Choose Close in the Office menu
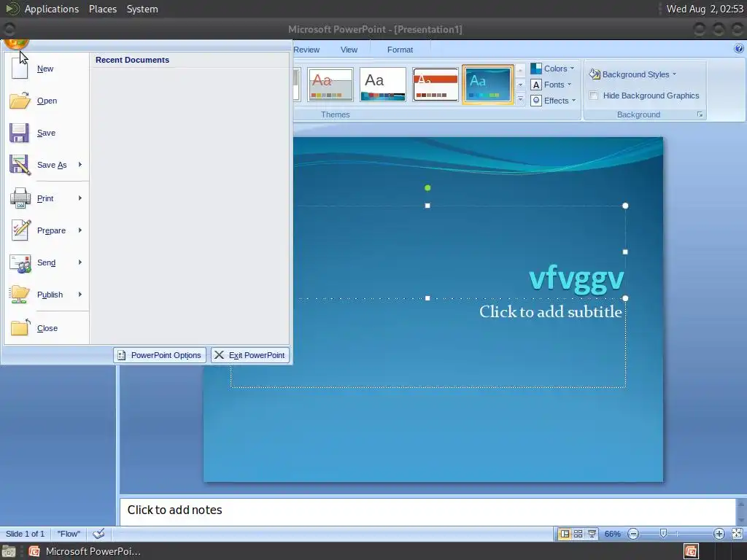 [x=46, y=328]
